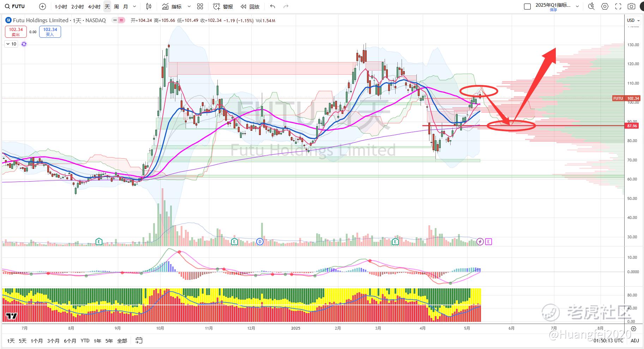Take a chart snapshot with camera icon
This screenshot has height=349, width=644.
[x=632, y=6]
